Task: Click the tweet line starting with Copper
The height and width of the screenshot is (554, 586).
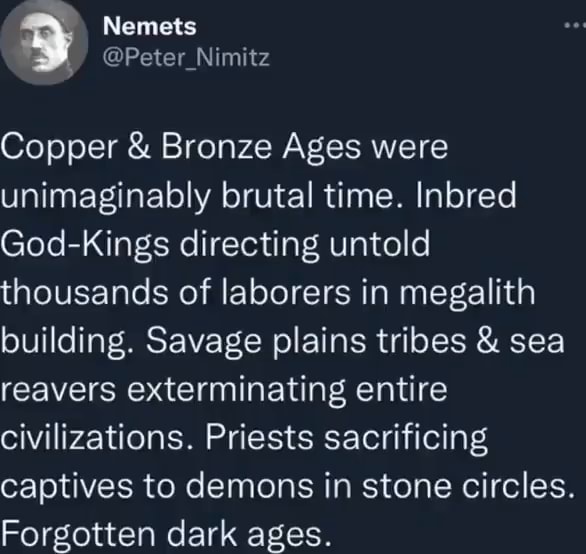Action: (x=224, y=148)
